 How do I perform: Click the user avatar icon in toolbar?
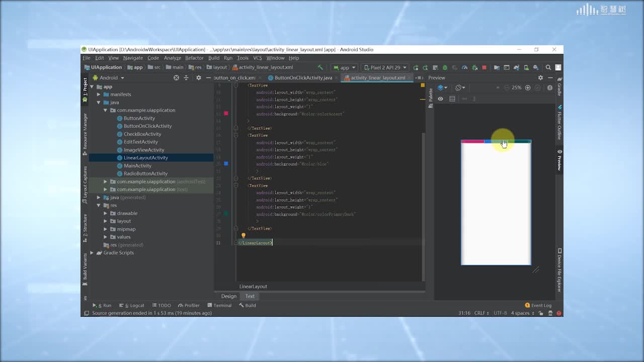(558, 67)
